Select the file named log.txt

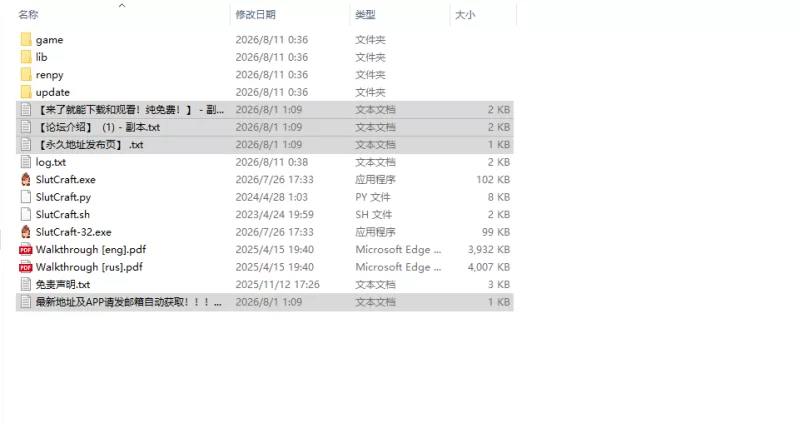coord(51,162)
